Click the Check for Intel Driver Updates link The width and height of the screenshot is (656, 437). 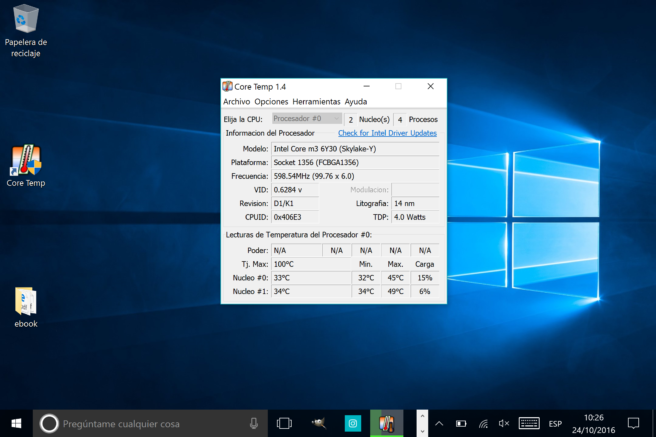click(387, 133)
